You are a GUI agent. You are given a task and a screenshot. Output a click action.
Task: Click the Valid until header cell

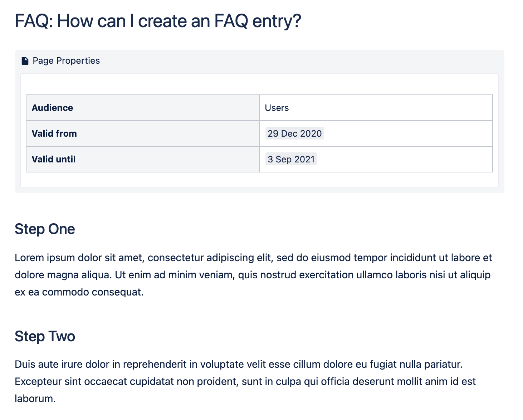[143, 159]
